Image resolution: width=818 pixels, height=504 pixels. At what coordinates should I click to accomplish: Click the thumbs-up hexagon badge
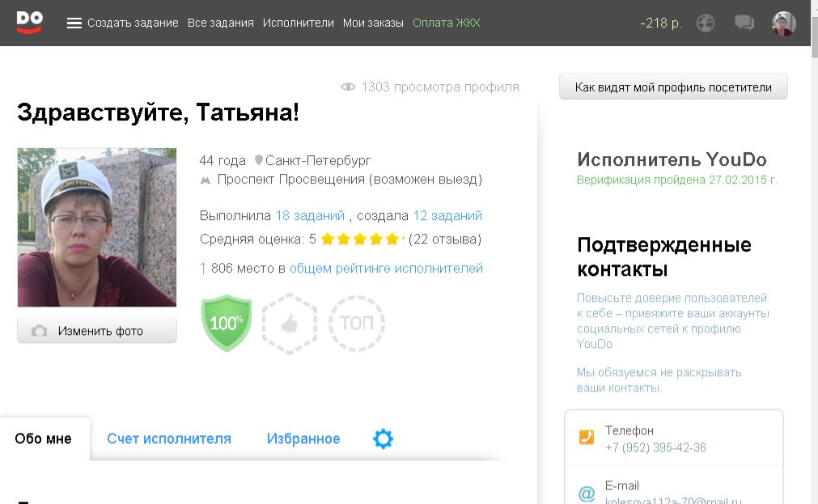(x=290, y=324)
